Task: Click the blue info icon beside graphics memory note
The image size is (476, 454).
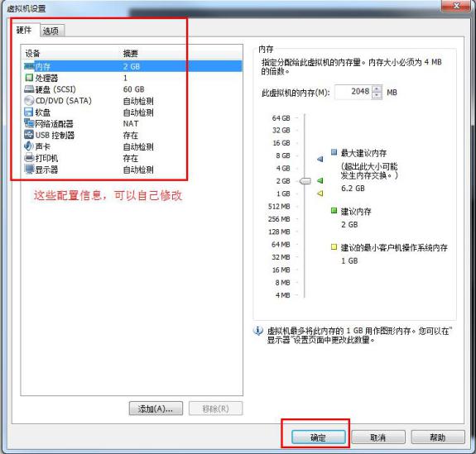Action: point(257,331)
